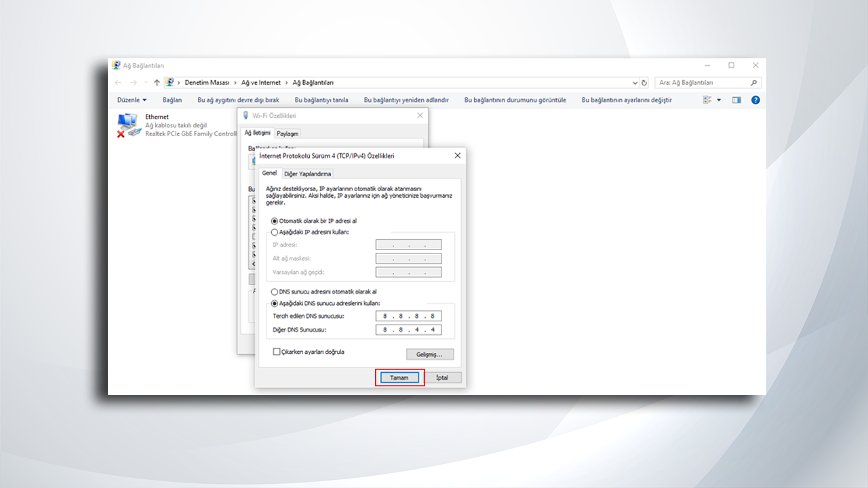Open the blue Help question mark
868x488 pixels.
coord(755,100)
